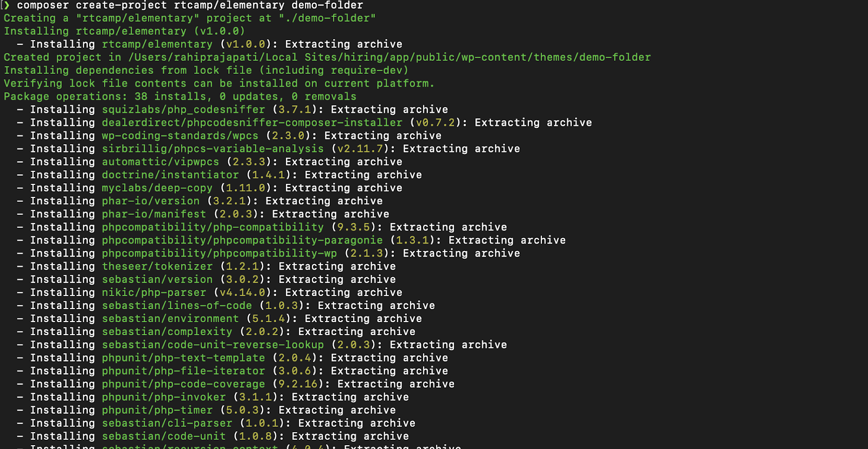Click the 'Installing rtcamp/elementary (v1.0.0)' line
The height and width of the screenshot is (449, 868).
point(124,31)
